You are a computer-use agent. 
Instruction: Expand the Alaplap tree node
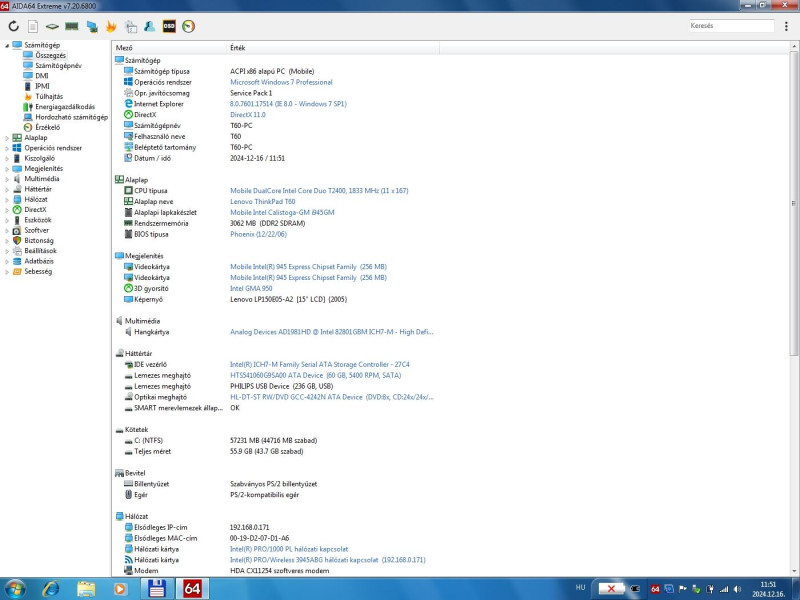[x=7, y=138]
